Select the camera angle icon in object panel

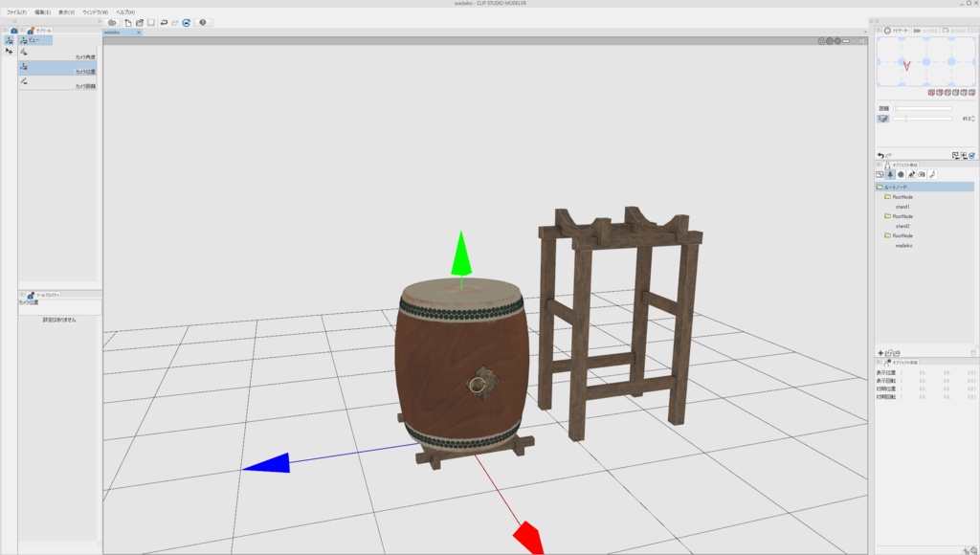pos(922,174)
